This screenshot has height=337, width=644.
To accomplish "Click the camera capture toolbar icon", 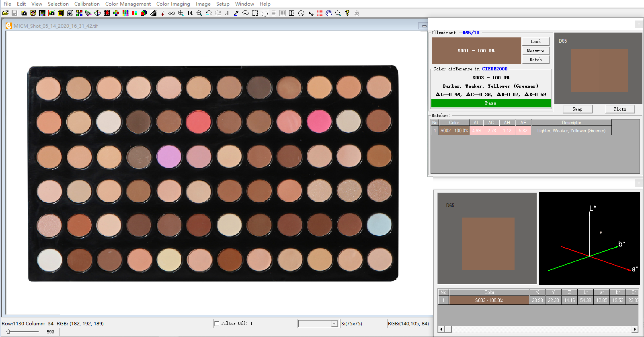I will (24, 13).
